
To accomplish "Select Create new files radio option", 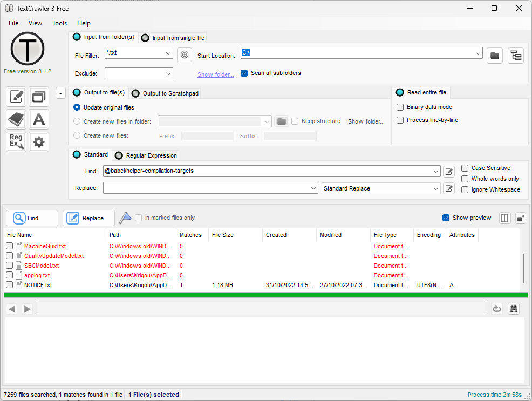I will pos(77,135).
